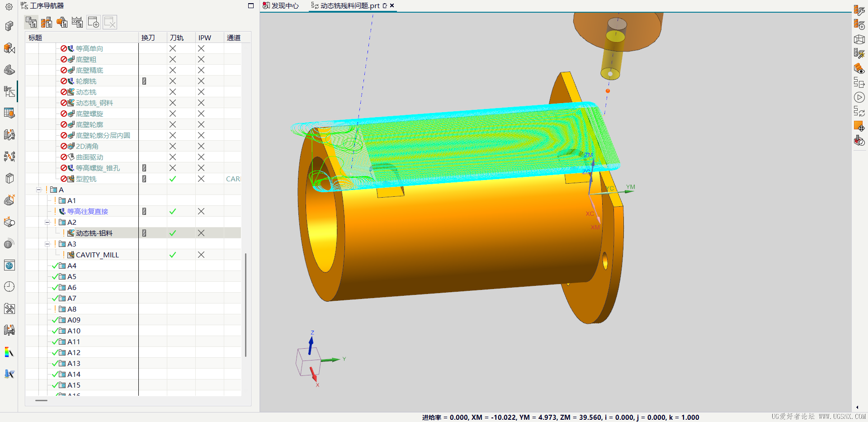Maximize the 工序导航器 panel
Image resolution: width=868 pixels, height=422 pixels.
pos(251,6)
